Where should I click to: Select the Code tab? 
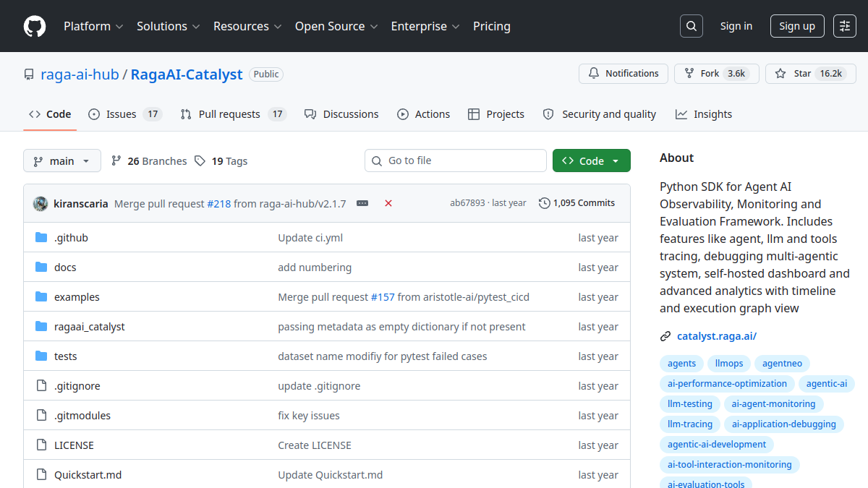click(50, 114)
